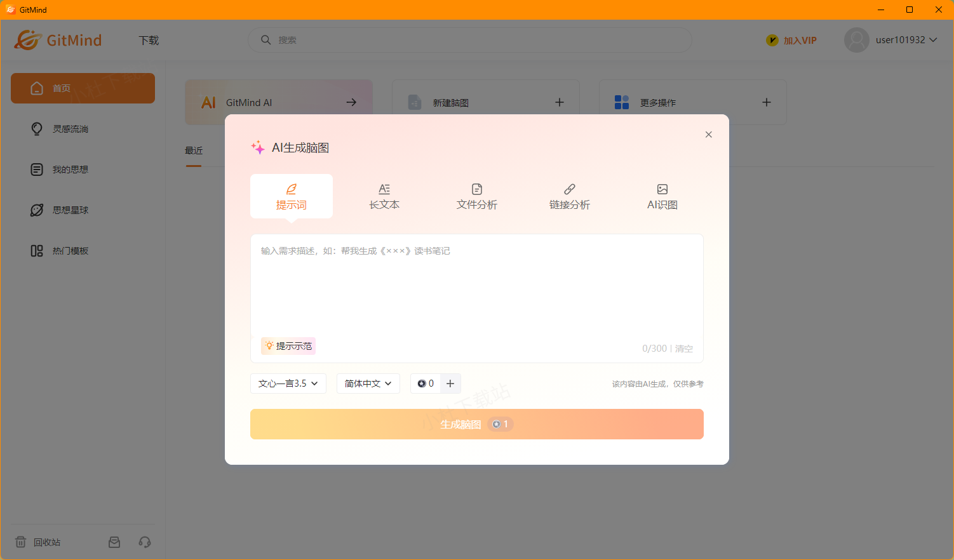Screen dimensions: 954x560
Task: Click the 生成脑图 generate button
Action: click(477, 424)
